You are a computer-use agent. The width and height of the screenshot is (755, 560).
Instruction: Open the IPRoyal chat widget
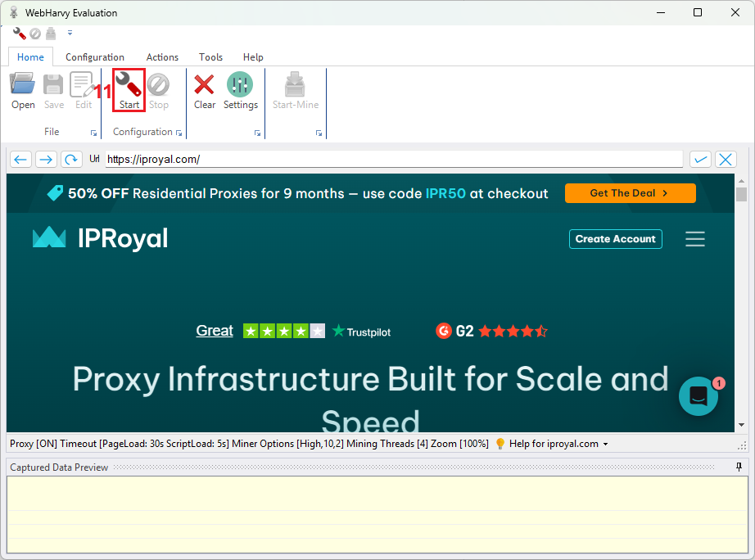coord(698,396)
